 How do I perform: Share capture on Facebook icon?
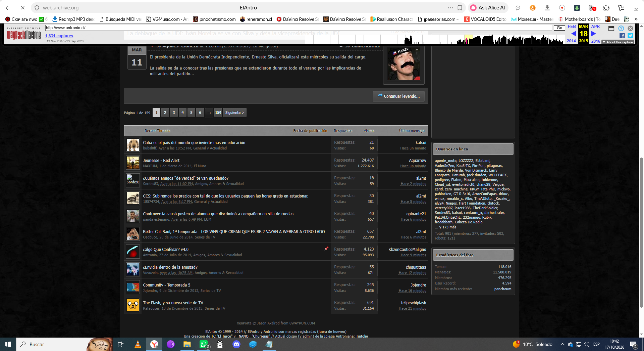click(x=622, y=36)
